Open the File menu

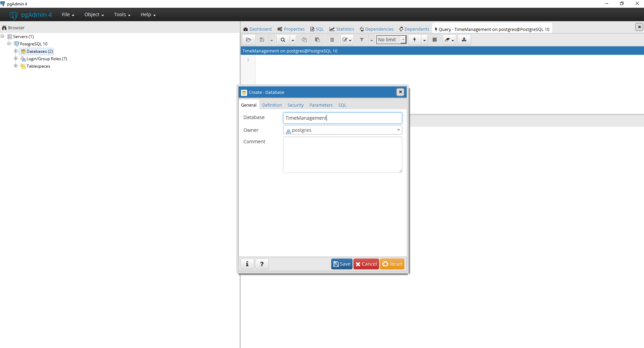click(68, 14)
